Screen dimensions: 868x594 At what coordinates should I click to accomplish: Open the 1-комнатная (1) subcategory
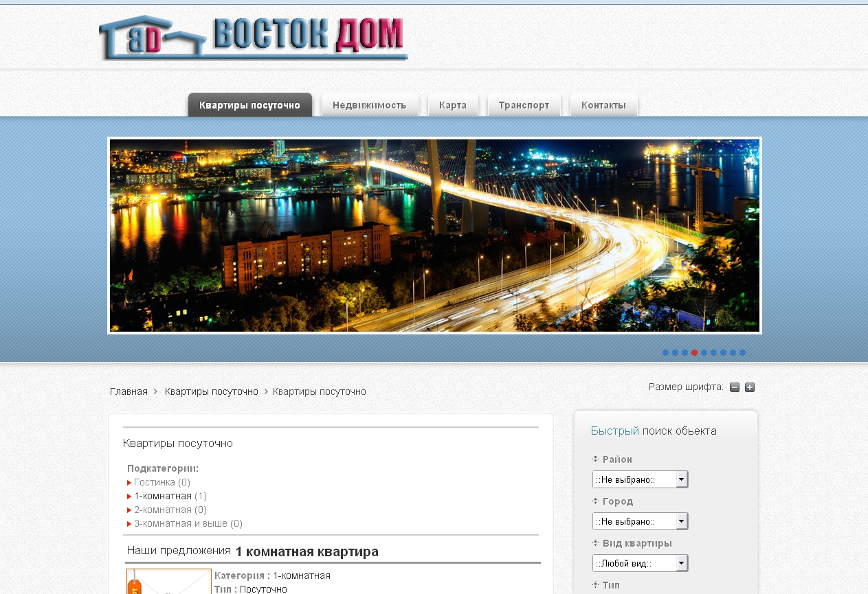(x=170, y=496)
